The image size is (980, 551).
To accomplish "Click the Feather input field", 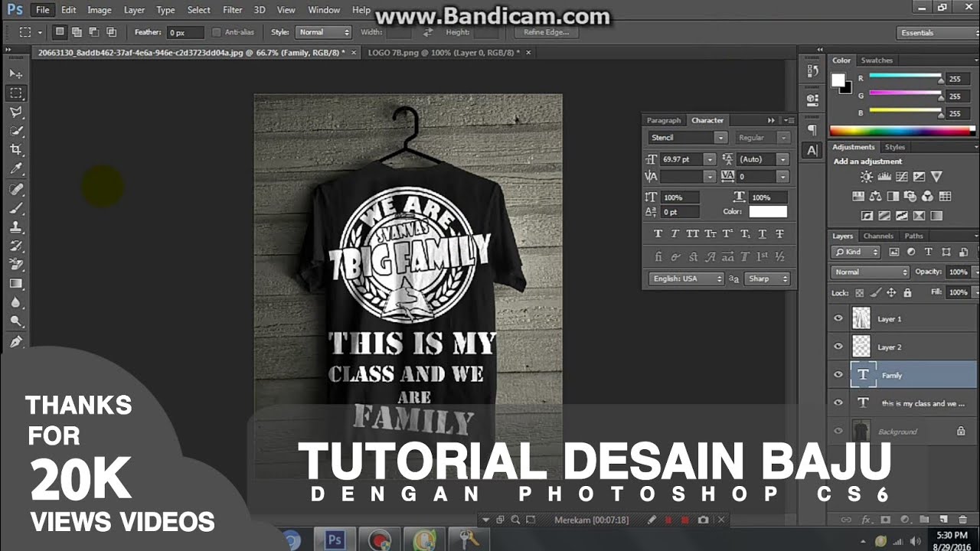I will coord(185,32).
